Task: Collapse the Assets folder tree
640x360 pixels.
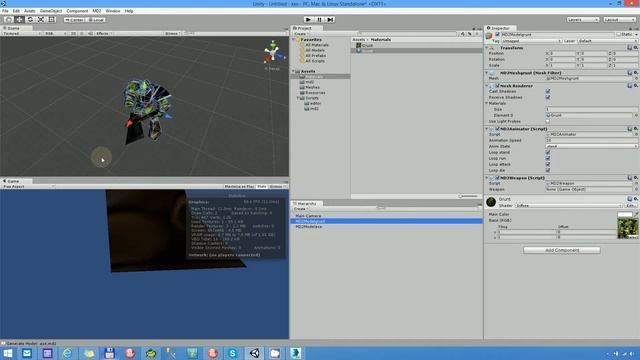Action: pos(293,71)
